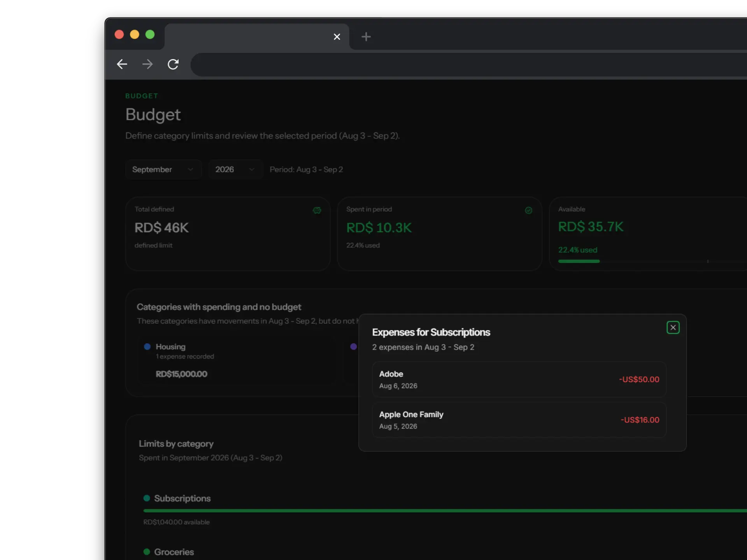The image size is (747, 560).
Task: Click the Total defined RD$ 46K value
Action: 161,228
